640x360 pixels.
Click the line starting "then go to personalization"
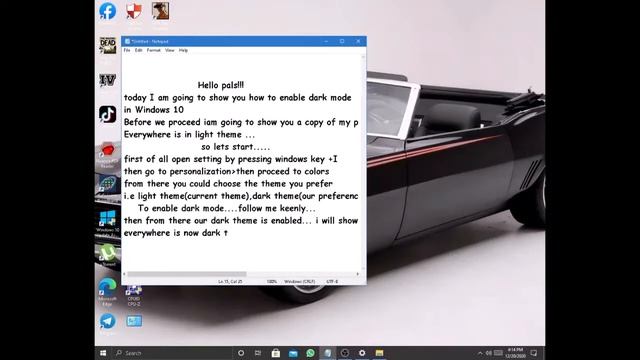click(227, 171)
